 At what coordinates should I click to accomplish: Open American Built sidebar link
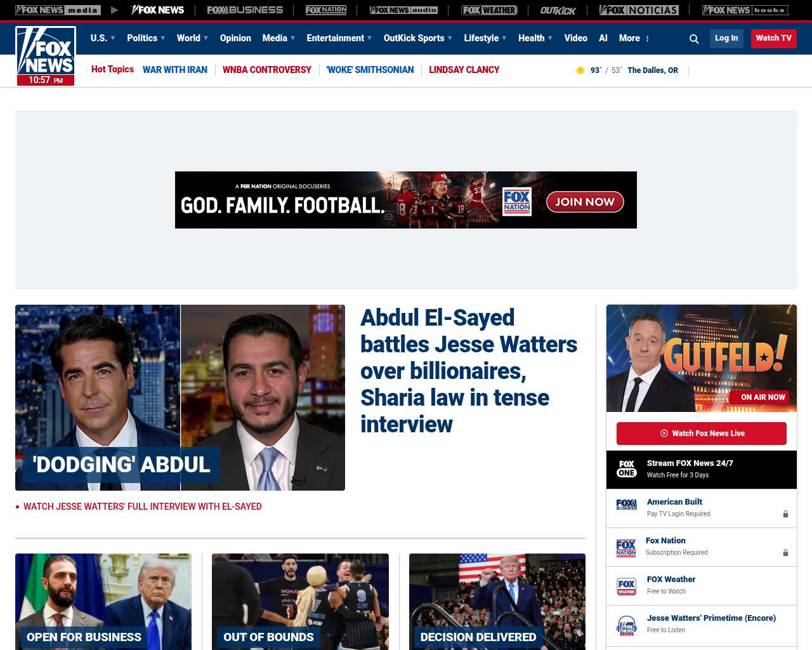[674, 502]
